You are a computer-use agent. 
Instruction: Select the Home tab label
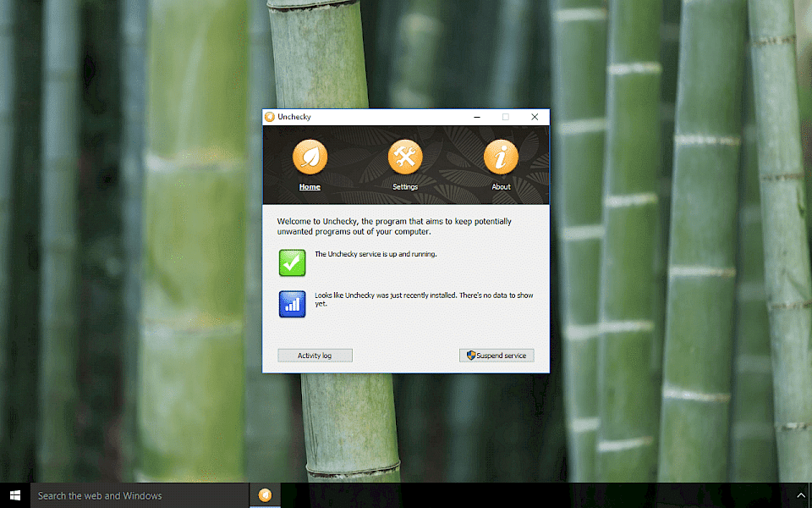[x=310, y=186]
